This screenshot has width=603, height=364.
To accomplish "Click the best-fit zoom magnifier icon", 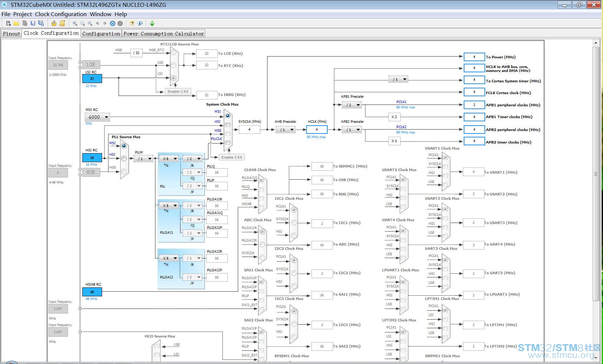I will click(82, 23).
